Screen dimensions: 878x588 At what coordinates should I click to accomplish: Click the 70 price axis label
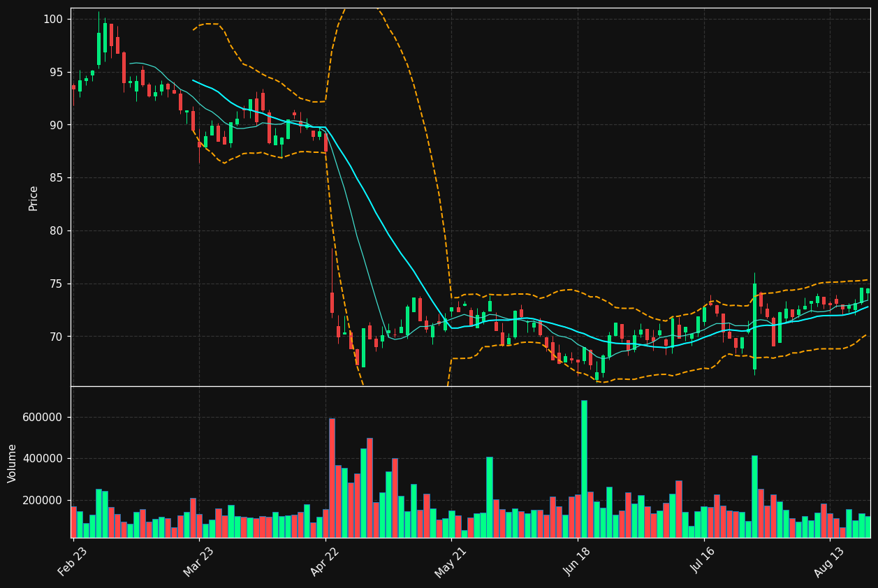pos(55,337)
